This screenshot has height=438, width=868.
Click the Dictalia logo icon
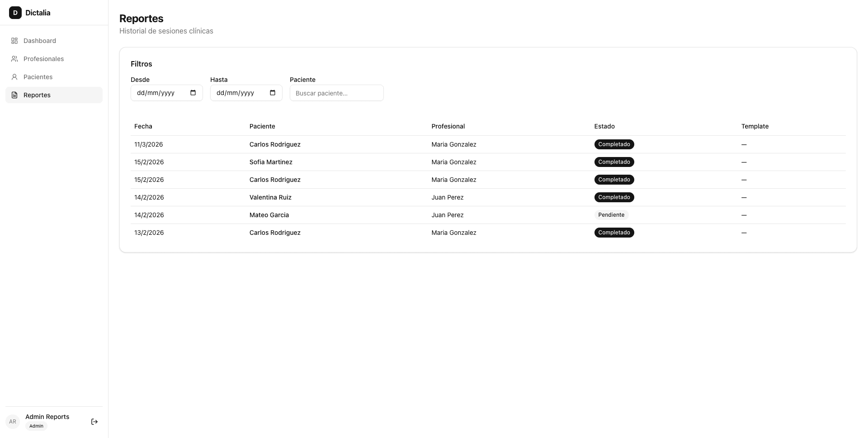pyautogui.click(x=15, y=13)
